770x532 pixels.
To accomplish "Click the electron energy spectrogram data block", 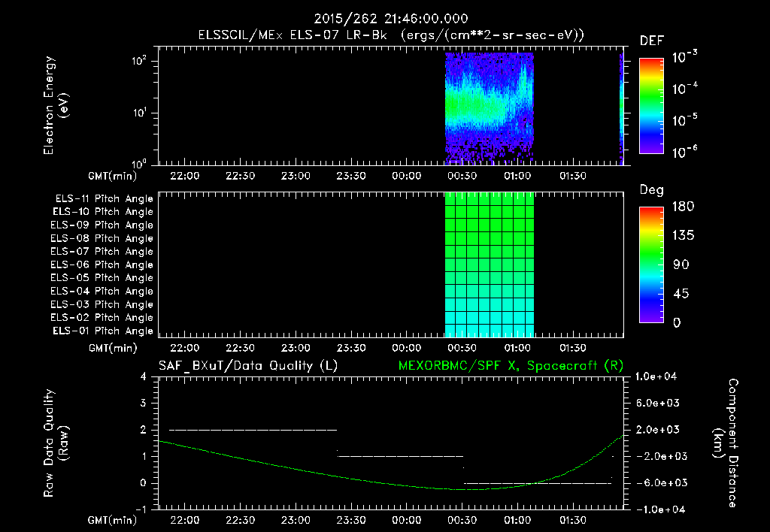I will pyautogui.click(x=489, y=108).
